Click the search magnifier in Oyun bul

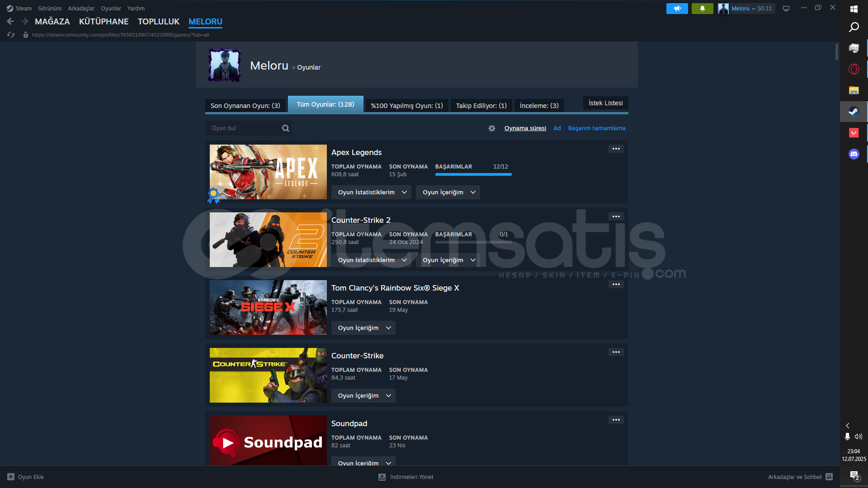(285, 128)
